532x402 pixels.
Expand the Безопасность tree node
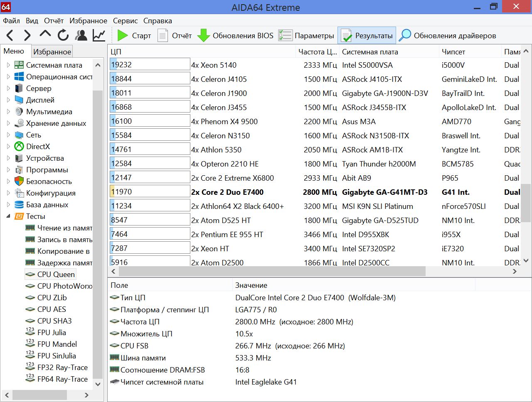[8, 181]
